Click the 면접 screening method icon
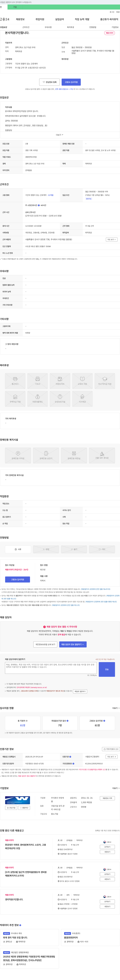This screenshot has width=120, height=980. (x=46, y=549)
